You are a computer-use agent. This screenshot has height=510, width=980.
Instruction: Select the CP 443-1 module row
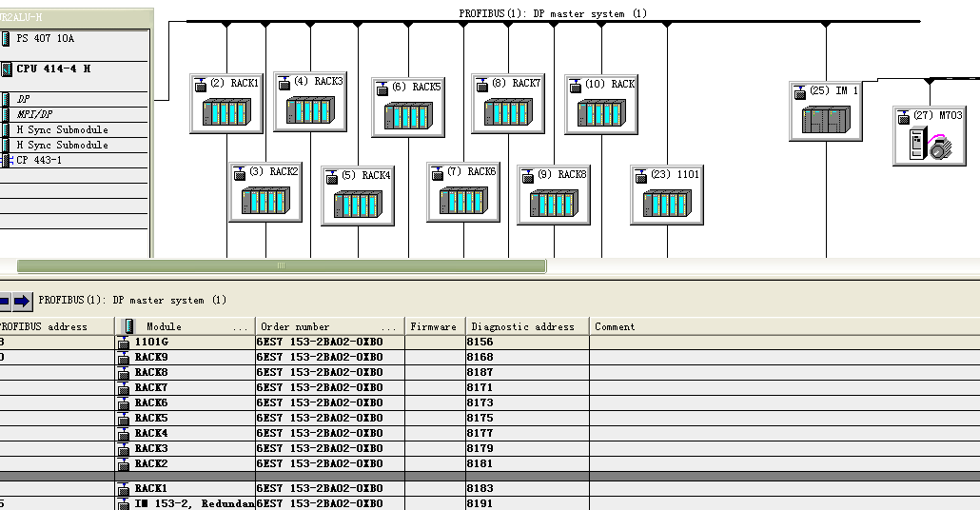coord(74,160)
